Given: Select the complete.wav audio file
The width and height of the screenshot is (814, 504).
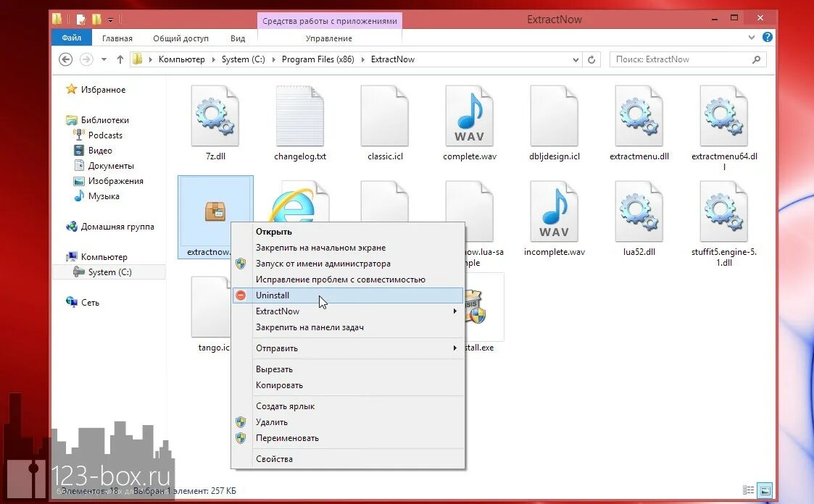Looking at the screenshot, I should pyautogui.click(x=469, y=116).
